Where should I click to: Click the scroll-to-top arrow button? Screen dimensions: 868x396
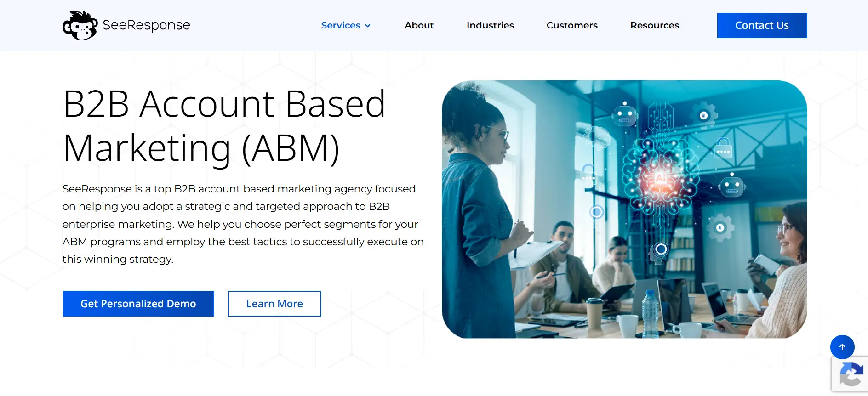pyautogui.click(x=842, y=347)
